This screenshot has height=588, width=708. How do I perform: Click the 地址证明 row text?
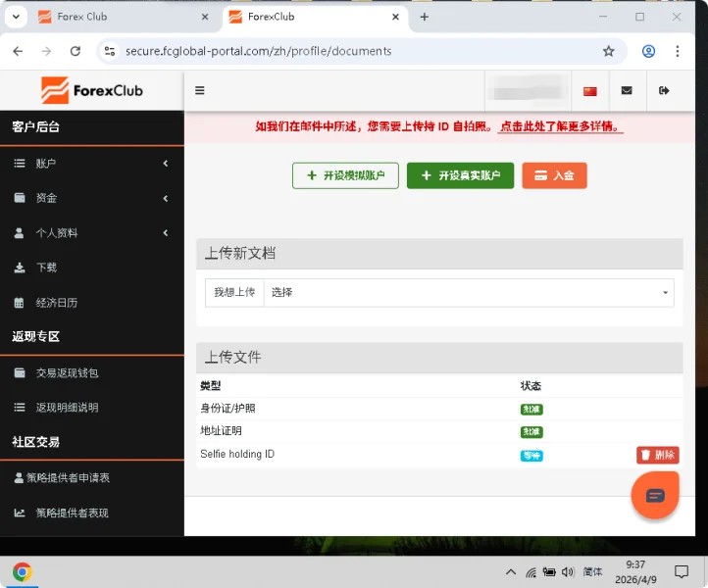click(221, 431)
